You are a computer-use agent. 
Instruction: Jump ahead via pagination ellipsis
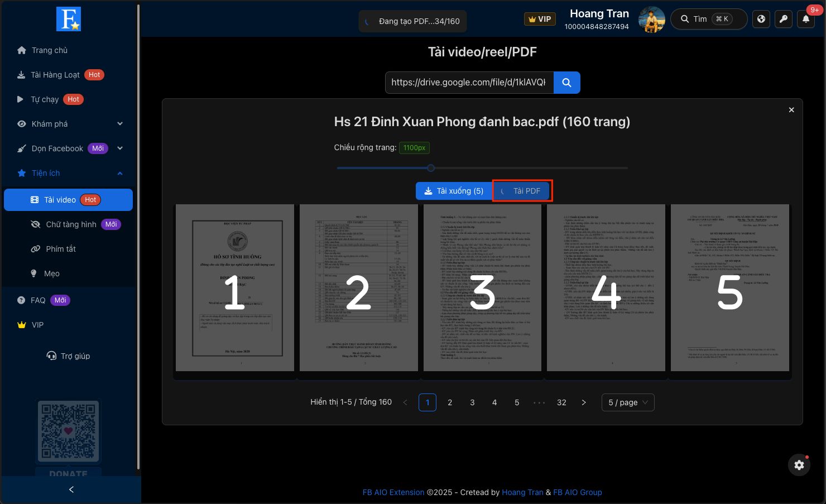click(539, 402)
